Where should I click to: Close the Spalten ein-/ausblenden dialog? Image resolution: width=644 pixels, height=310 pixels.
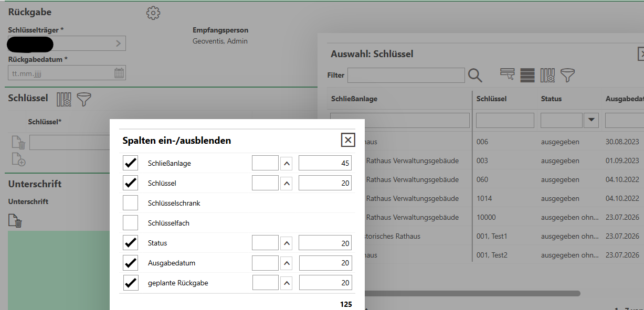[x=347, y=140]
